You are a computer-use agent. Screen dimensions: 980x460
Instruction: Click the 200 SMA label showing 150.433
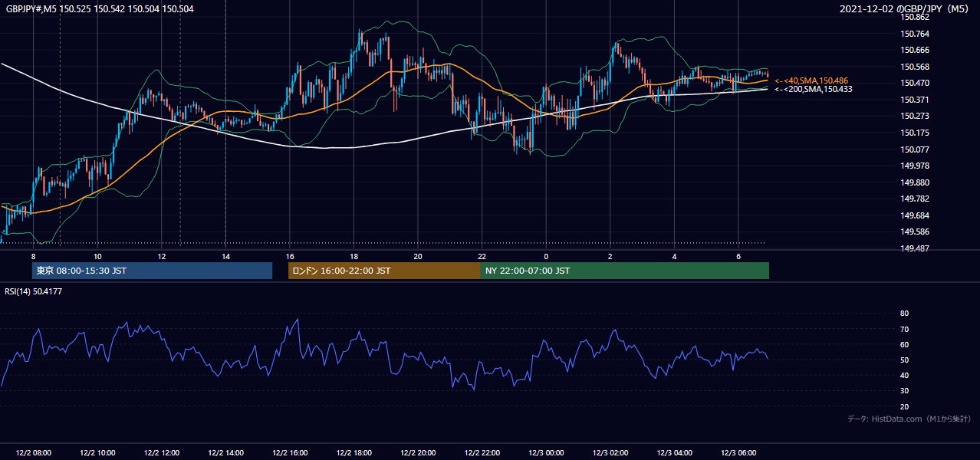pyautogui.click(x=814, y=90)
